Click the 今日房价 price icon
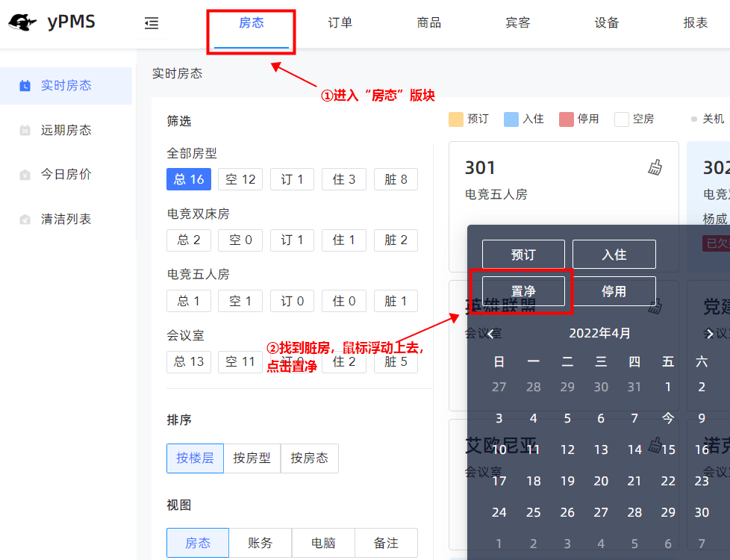The height and width of the screenshot is (560, 730). click(x=25, y=175)
